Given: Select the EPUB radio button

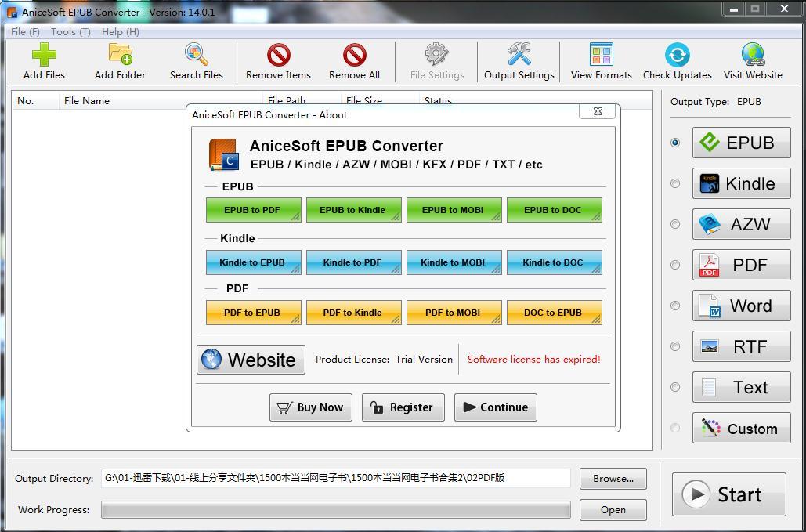Looking at the screenshot, I should (x=675, y=143).
